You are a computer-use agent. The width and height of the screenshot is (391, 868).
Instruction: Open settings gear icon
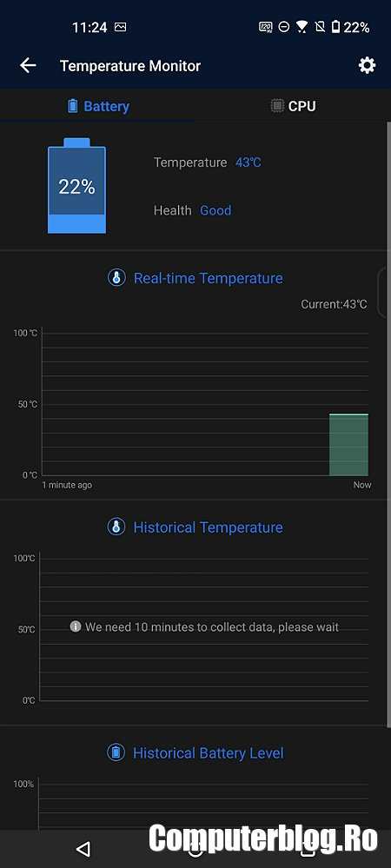click(367, 65)
